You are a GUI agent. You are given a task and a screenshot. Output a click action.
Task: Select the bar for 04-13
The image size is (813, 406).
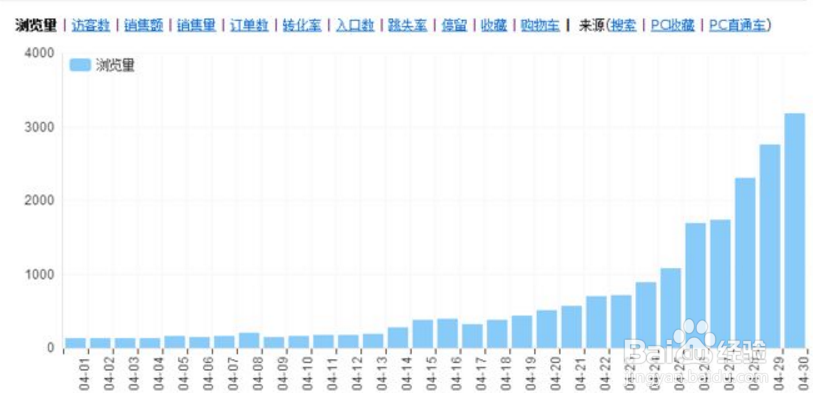pos(372,340)
